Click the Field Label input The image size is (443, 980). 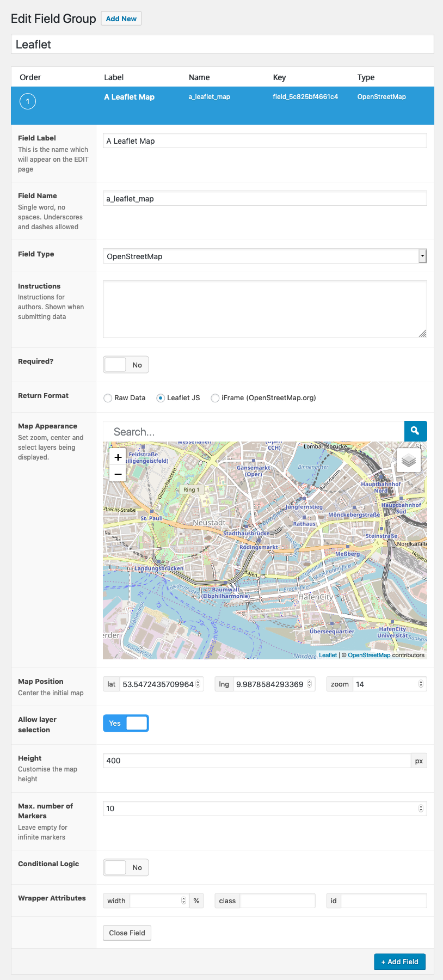(x=264, y=140)
